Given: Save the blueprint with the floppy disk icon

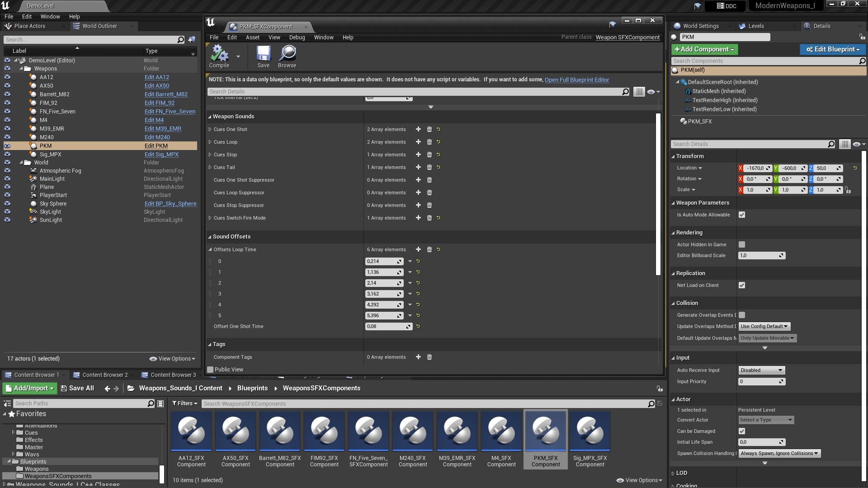Looking at the screenshot, I should [x=264, y=56].
